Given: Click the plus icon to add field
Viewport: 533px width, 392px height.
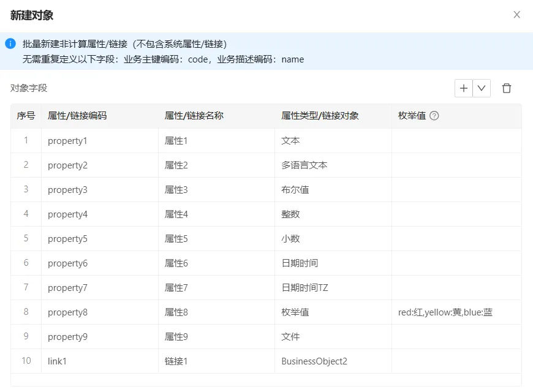Looking at the screenshot, I should pyautogui.click(x=464, y=88).
